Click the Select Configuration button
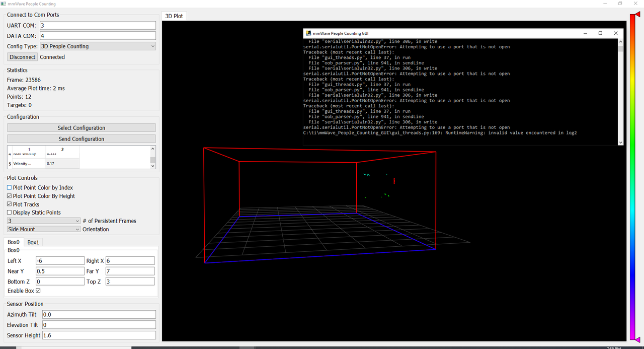 point(82,128)
